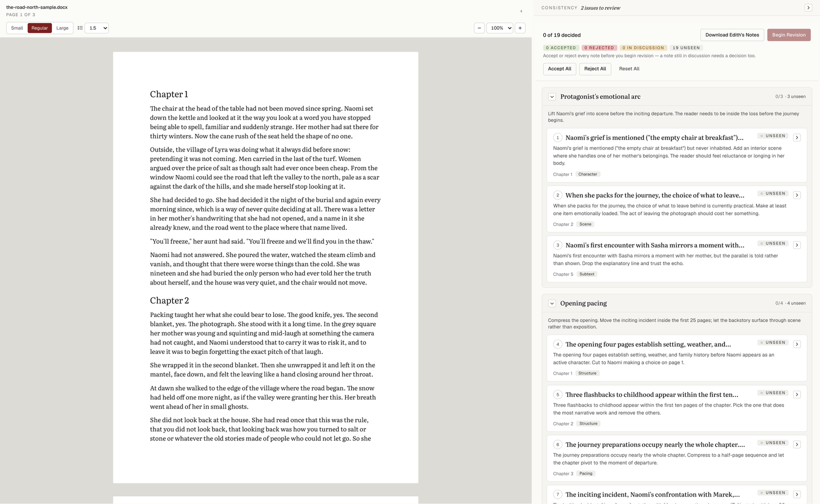Click the Scene tag on note 2

(x=585, y=224)
